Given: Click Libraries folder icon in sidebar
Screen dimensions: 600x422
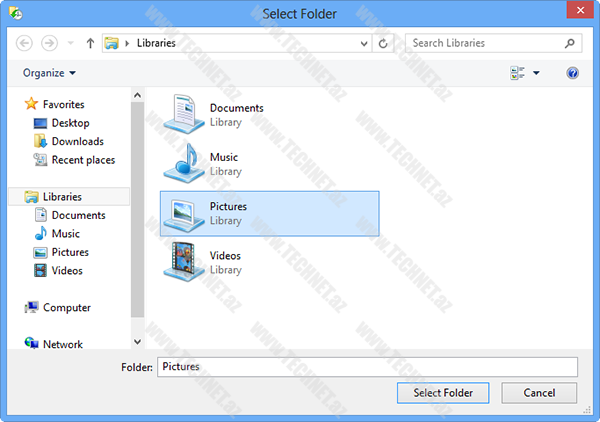Looking at the screenshot, I should [x=31, y=197].
